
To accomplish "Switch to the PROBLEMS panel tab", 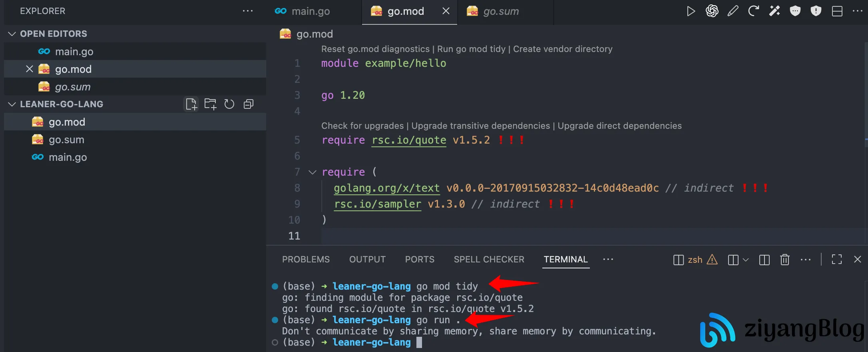I will coord(306,260).
